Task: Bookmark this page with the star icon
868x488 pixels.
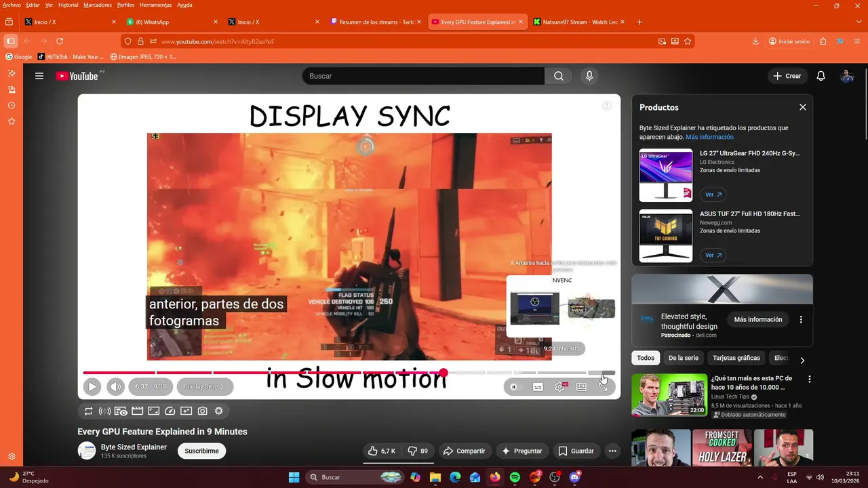Action: click(x=688, y=41)
